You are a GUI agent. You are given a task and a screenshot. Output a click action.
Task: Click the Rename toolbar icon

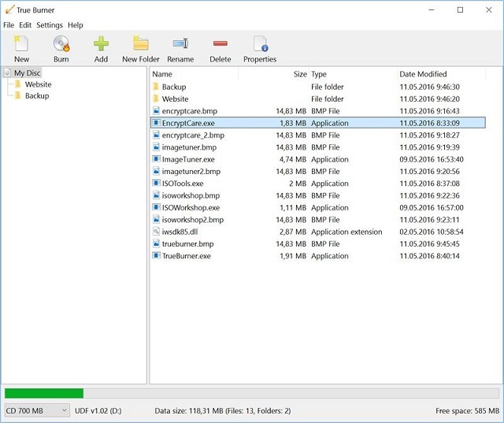click(180, 45)
